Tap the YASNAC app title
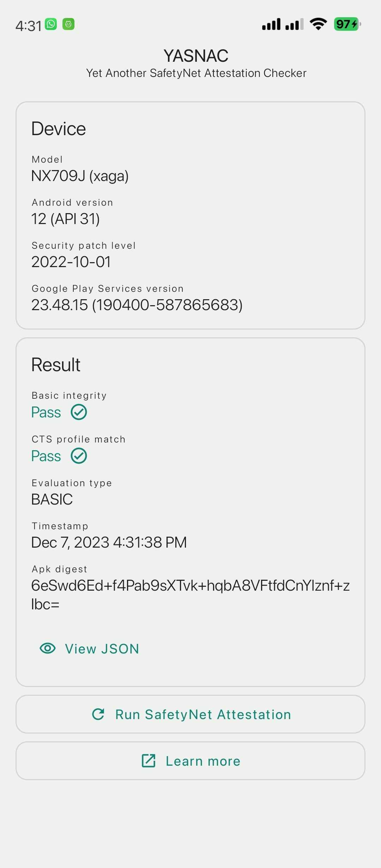This screenshot has width=381, height=868. coord(196,56)
